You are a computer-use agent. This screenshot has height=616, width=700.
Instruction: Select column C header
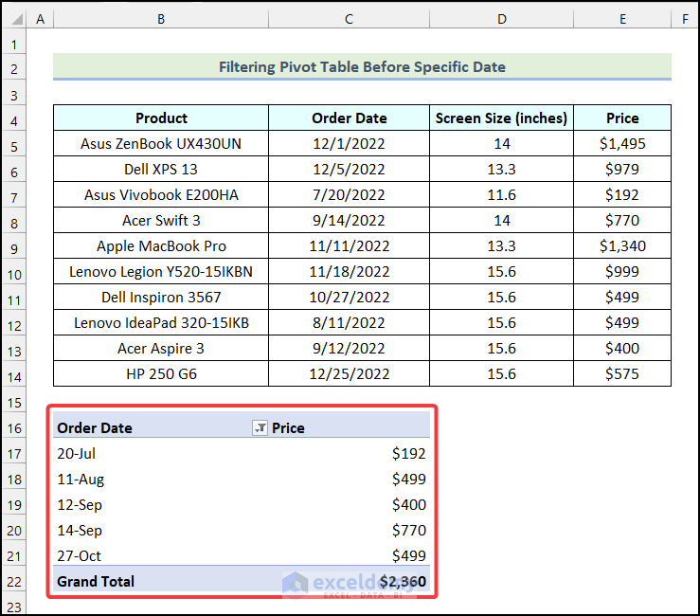(x=349, y=19)
